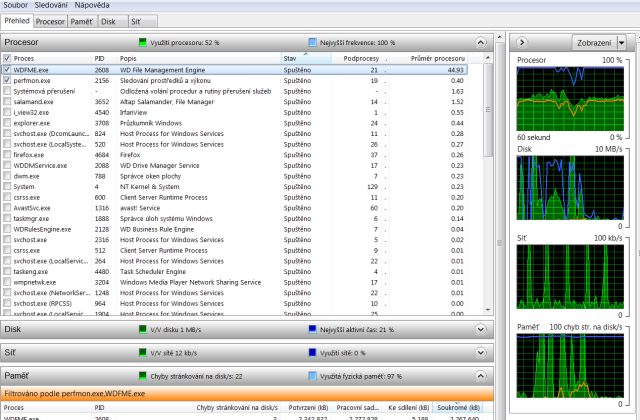
Task: Open the Soubor menu
Action: click(15, 6)
